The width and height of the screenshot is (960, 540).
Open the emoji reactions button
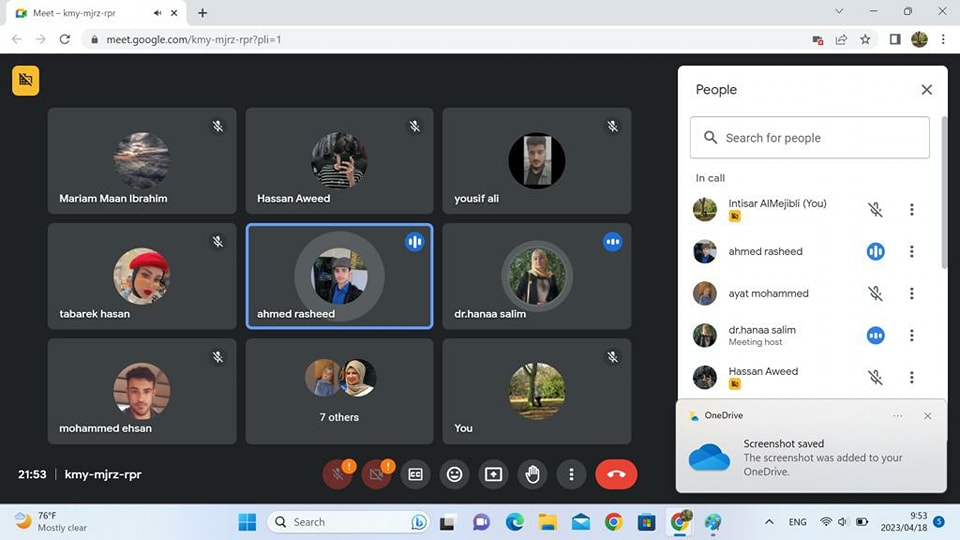[454, 475]
